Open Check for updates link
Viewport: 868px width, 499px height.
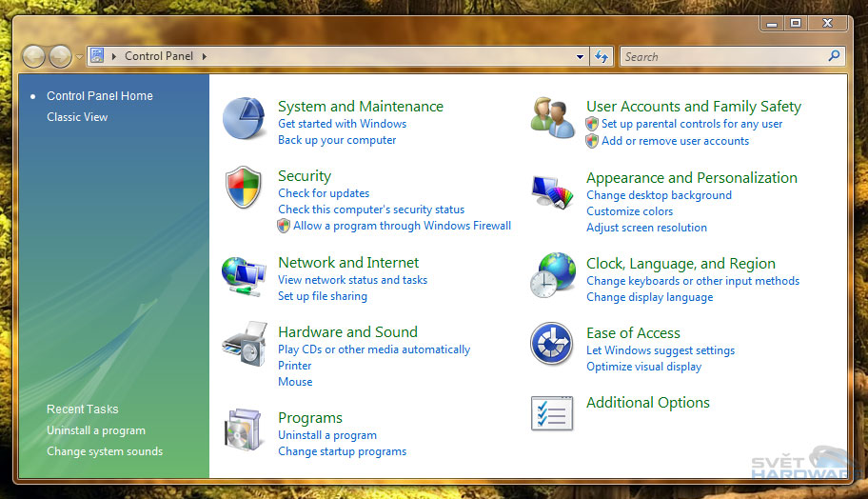[x=324, y=193]
